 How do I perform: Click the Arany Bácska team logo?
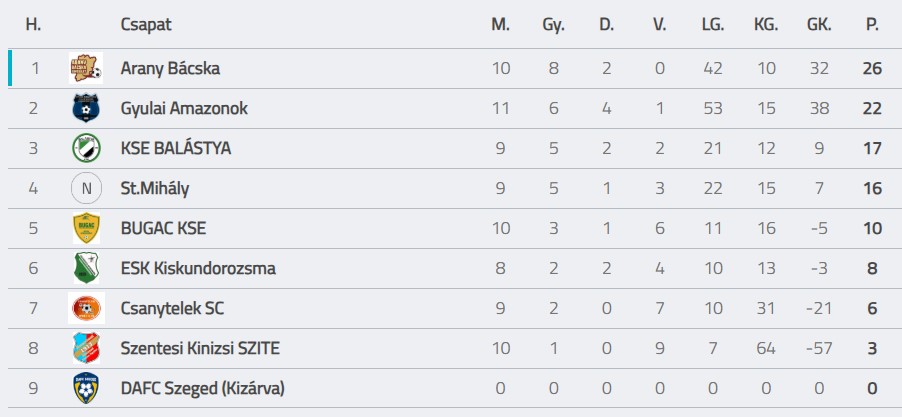pyautogui.click(x=86, y=68)
